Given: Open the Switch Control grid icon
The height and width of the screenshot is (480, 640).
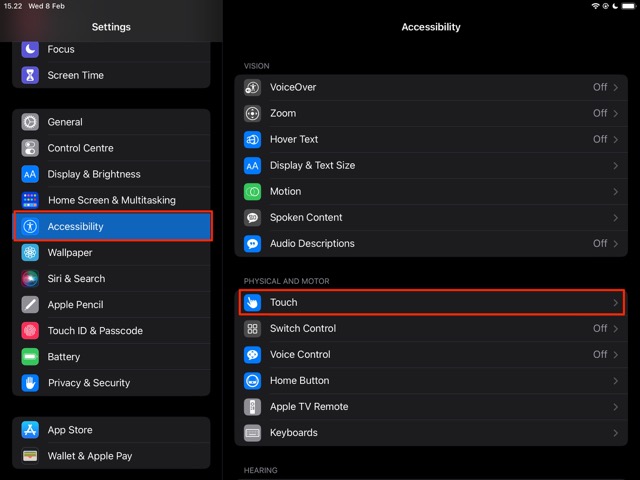Looking at the screenshot, I should (253, 329).
